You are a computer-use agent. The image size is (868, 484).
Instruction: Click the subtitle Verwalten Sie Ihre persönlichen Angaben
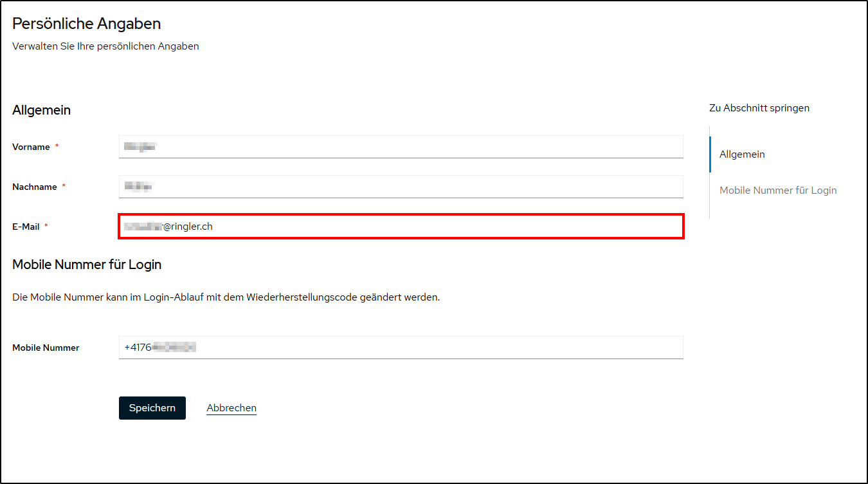105,46
